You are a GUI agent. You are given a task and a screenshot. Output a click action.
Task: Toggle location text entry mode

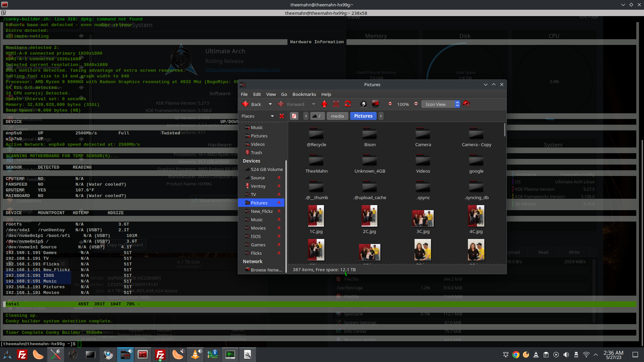click(x=294, y=116)
